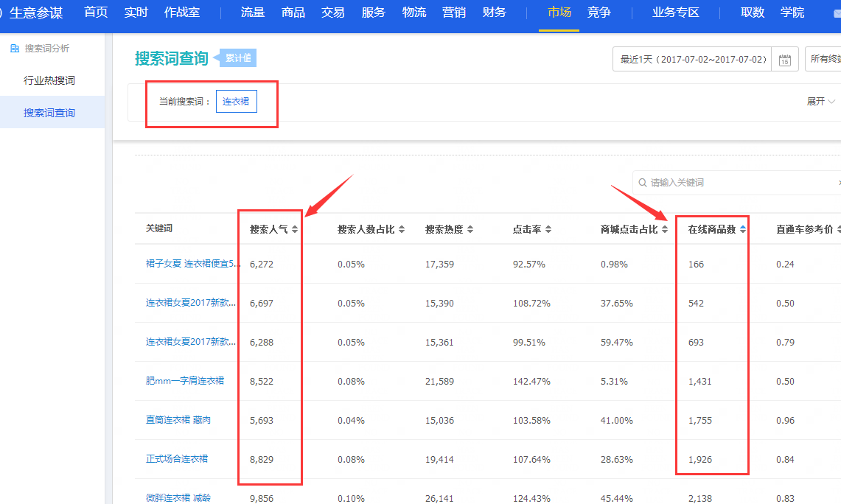Open the 市场 top navigation tab
Viewport: 841px width, 504px height.
tap(559, 13)
